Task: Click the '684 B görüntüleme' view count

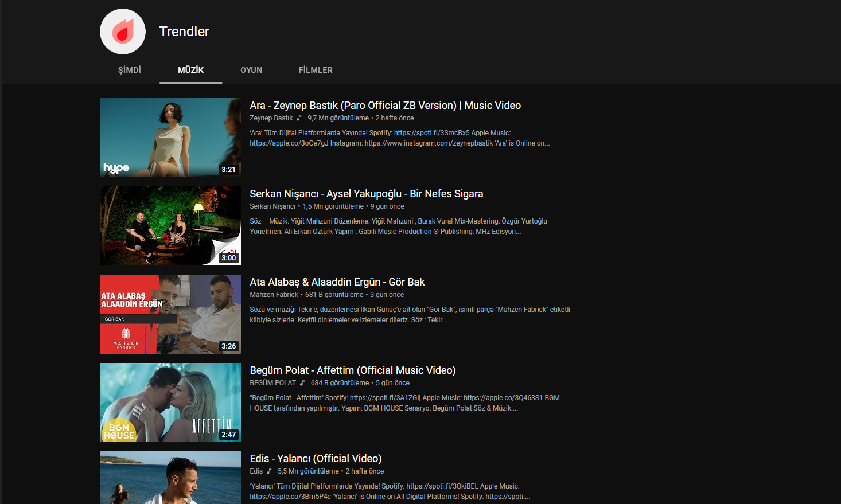Action: coord(340,383)
